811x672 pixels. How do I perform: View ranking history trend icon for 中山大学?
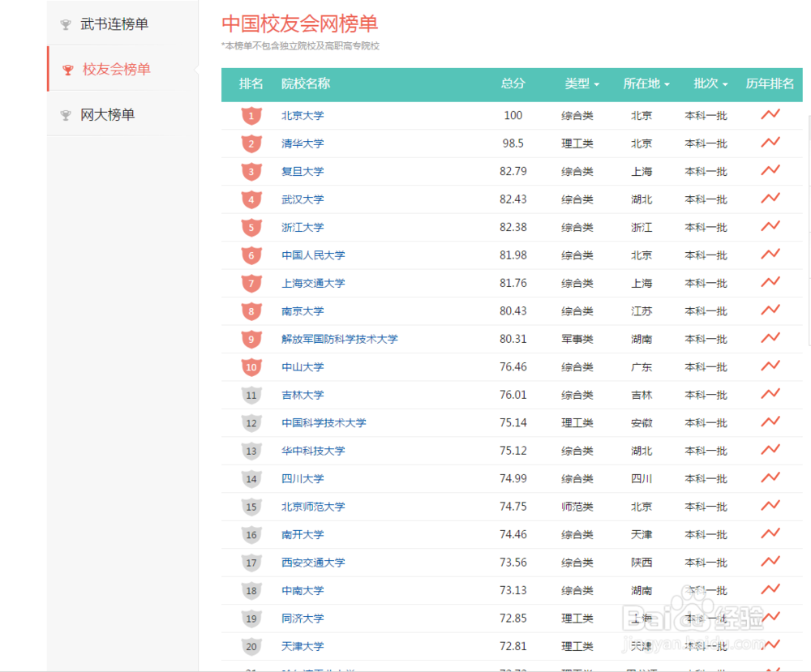click(x=770, y=366)
